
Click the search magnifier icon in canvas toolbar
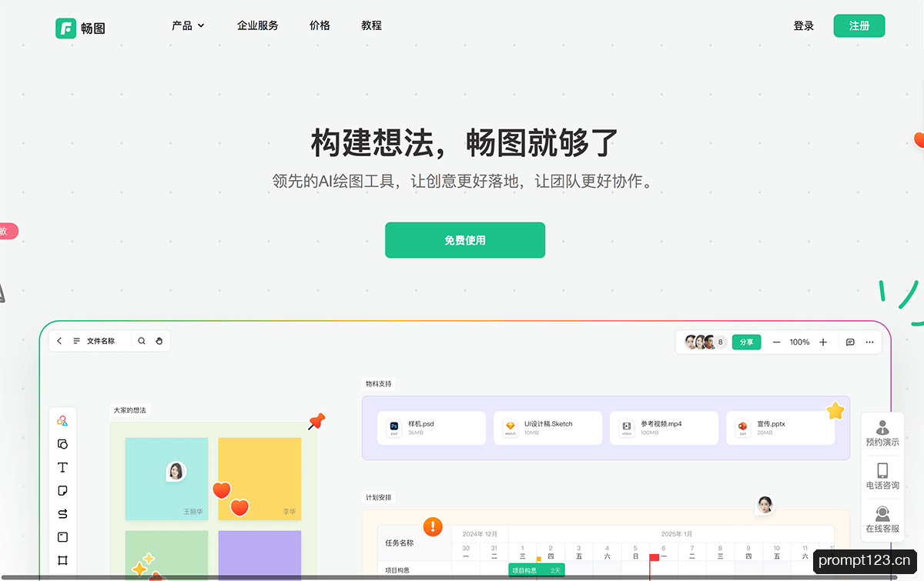click(x=142, y=341)
